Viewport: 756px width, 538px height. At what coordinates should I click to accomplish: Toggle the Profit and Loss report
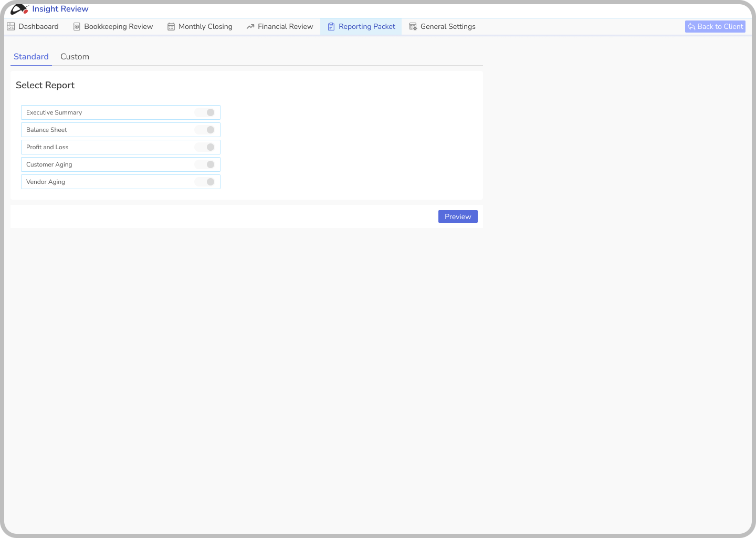tap(205, 147)
